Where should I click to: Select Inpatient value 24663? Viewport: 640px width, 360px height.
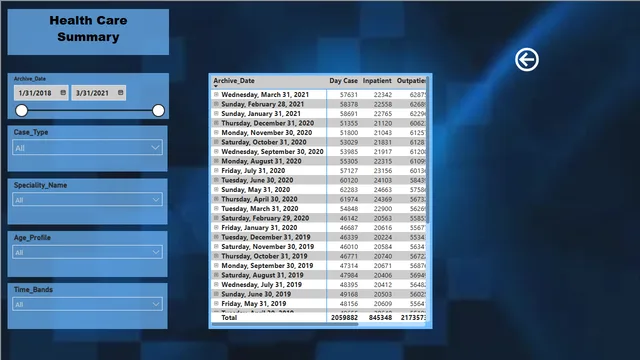tap(382, 190)
